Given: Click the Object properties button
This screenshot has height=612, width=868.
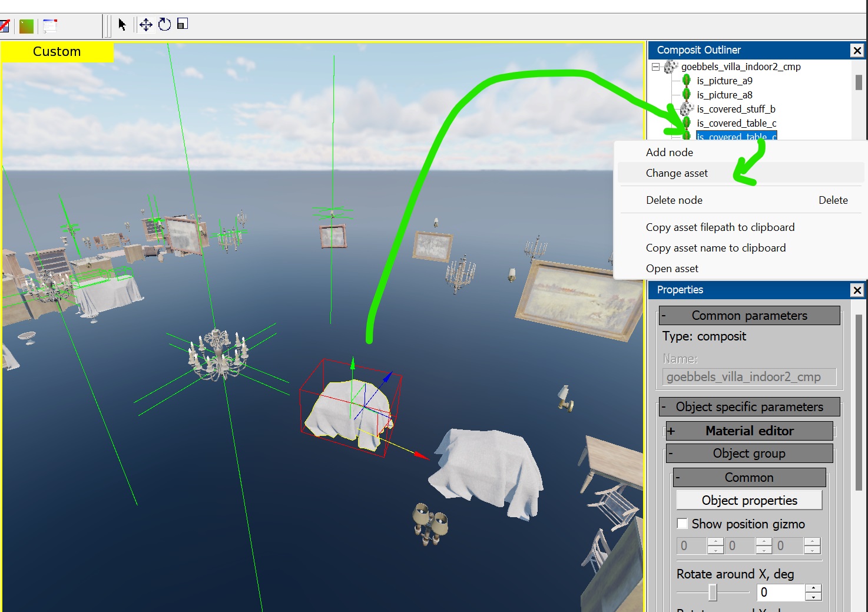Looking at the screenshot, I should tap(749, 501).
